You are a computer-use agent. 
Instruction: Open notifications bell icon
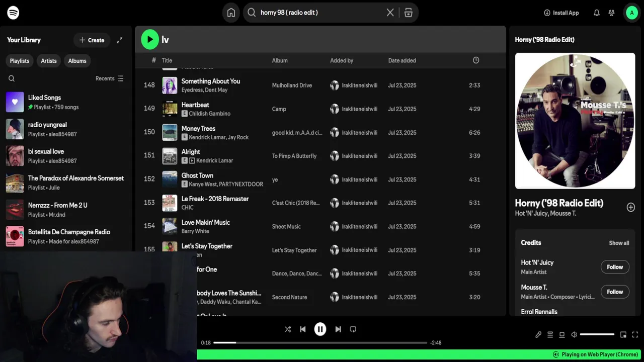[597, 13]
